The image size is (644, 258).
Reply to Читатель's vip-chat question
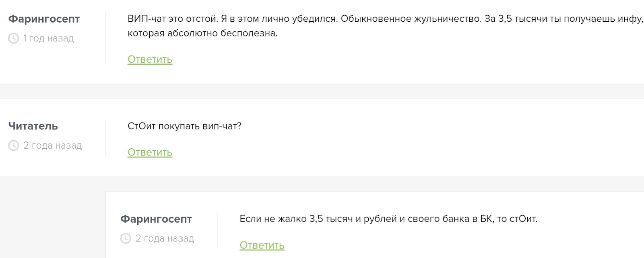click(x=150, y=153)
